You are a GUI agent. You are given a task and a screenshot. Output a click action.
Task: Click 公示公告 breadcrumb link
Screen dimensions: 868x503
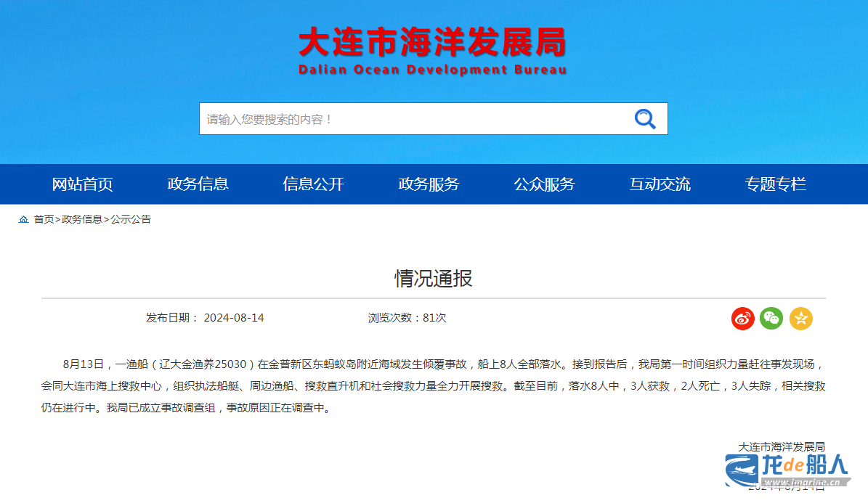[x=131, y=219]
